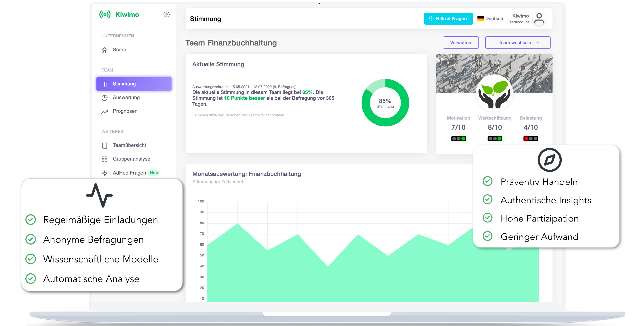Click the Belastung 4/10 score
The width and height of the screenshot is (644, 326).
(531, 128)
